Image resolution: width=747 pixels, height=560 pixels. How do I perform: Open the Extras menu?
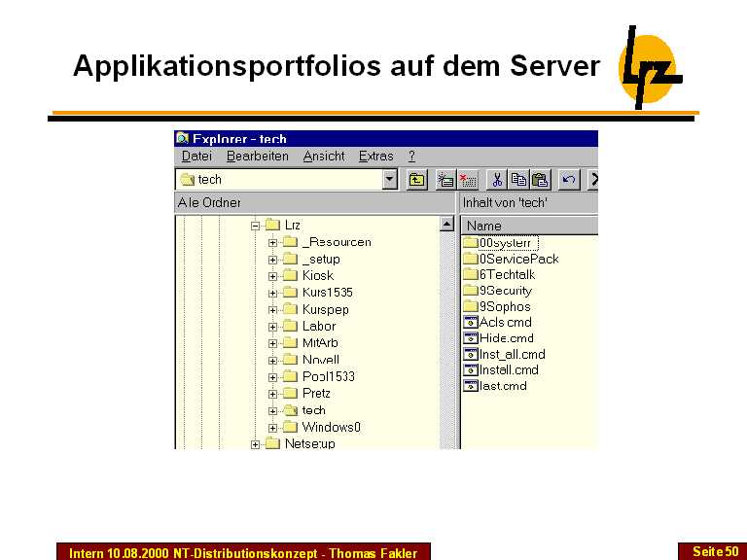coord(375,156)
